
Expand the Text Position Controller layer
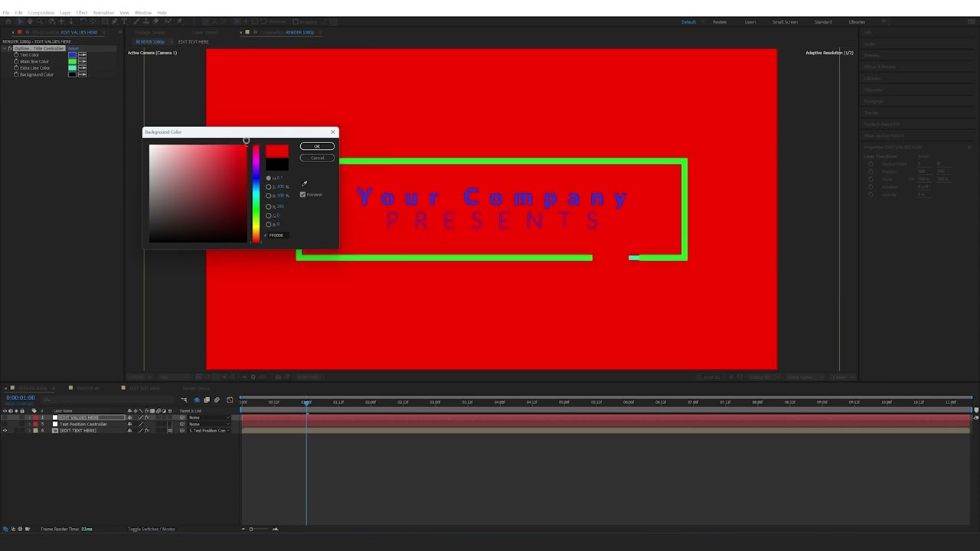point(29,424)
